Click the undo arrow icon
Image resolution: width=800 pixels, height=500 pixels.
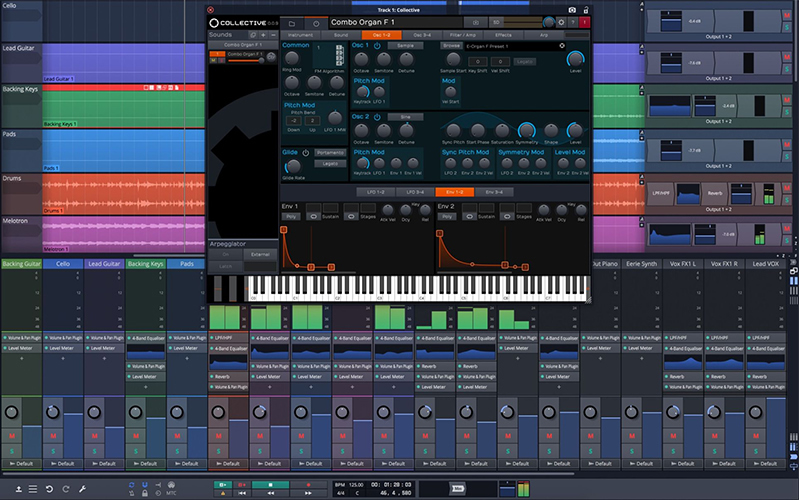(x=49, y=489)
